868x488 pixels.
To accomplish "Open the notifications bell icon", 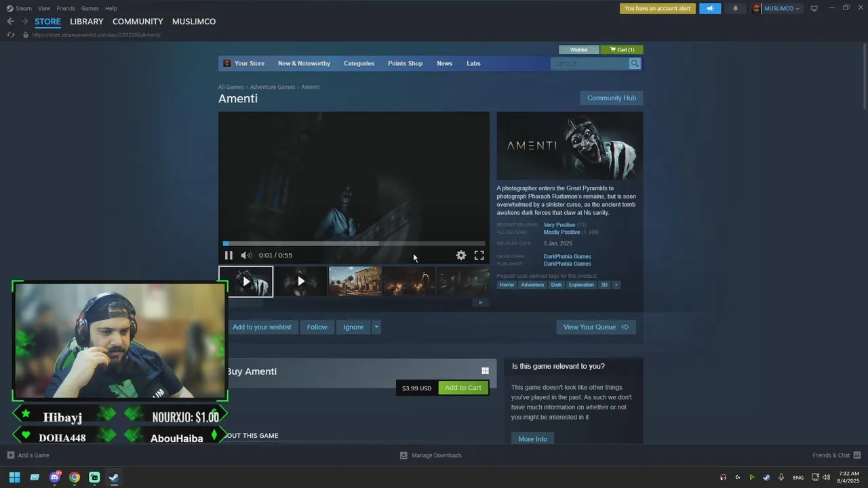I will tap(735, 9).
